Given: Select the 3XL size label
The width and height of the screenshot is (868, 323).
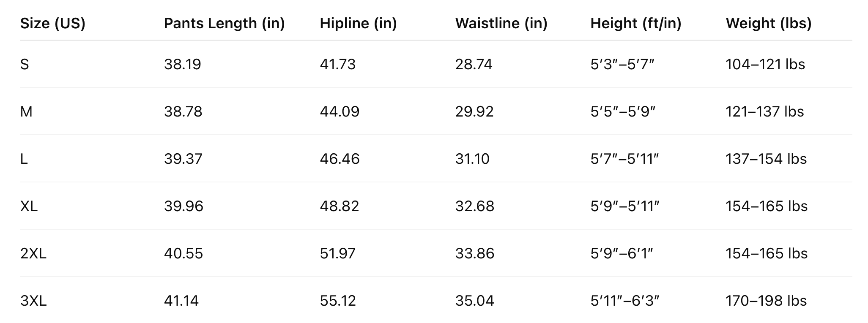Looking at the screenshot, I should pyautogui.click(x=33, y=301).
